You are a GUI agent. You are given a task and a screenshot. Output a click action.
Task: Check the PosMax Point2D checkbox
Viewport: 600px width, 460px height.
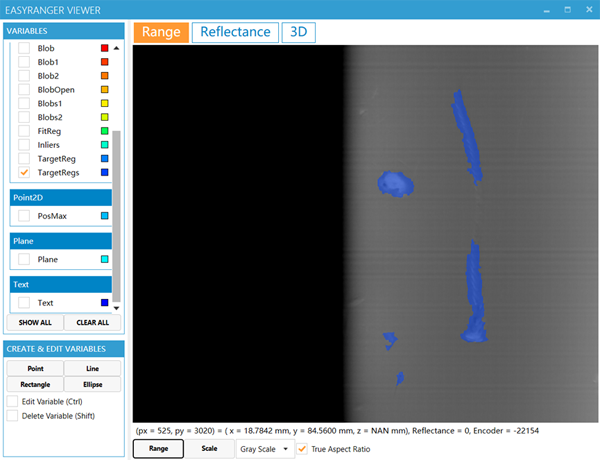click(x=24, y=216)
